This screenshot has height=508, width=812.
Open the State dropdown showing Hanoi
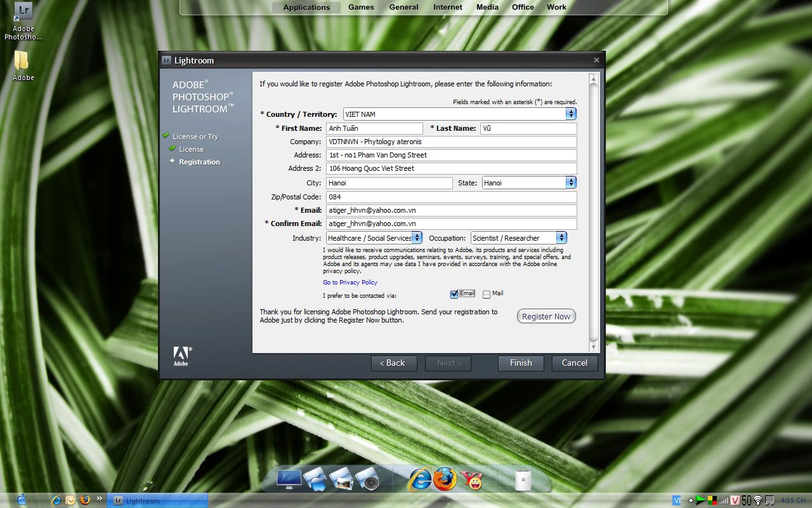(571, 183)
